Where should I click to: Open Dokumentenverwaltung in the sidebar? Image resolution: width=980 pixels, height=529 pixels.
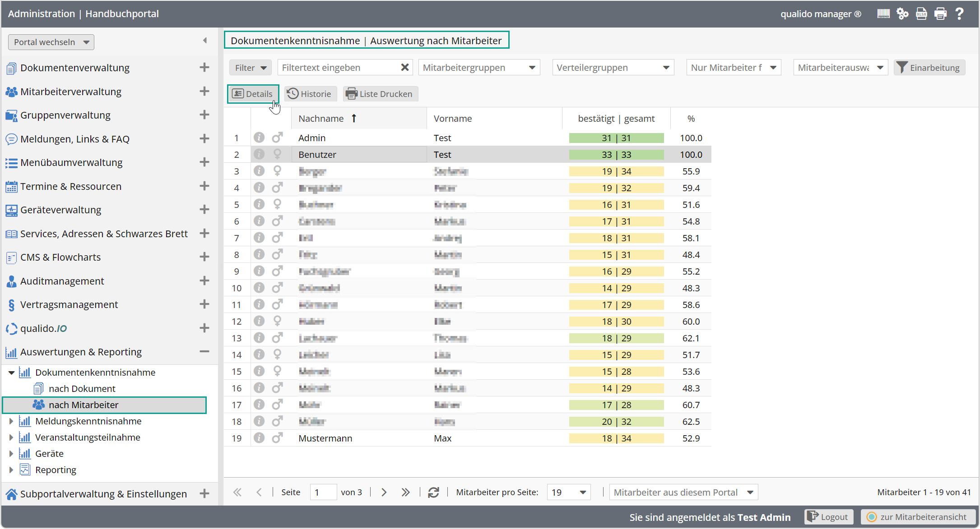coord(75,68)
